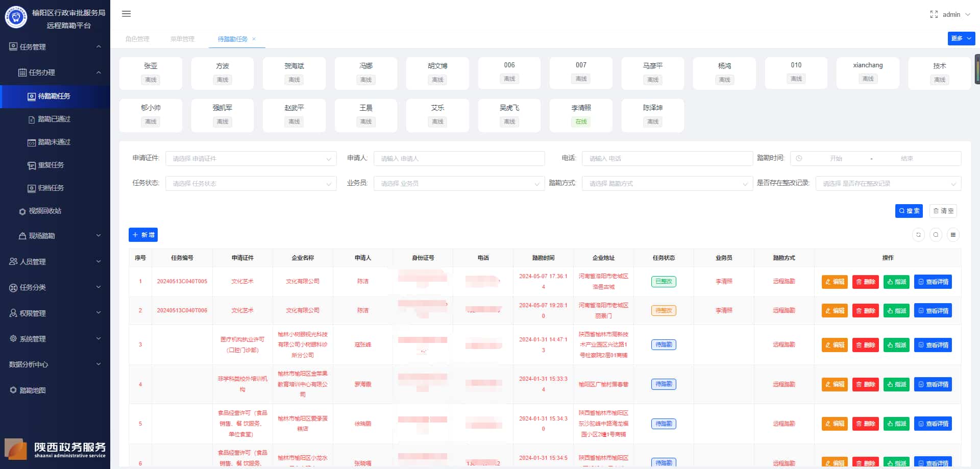Viewport: 980px width, 469px height.
Task: Open the 是否存在整改记录 dropdown filter
Action: (889, 183)
